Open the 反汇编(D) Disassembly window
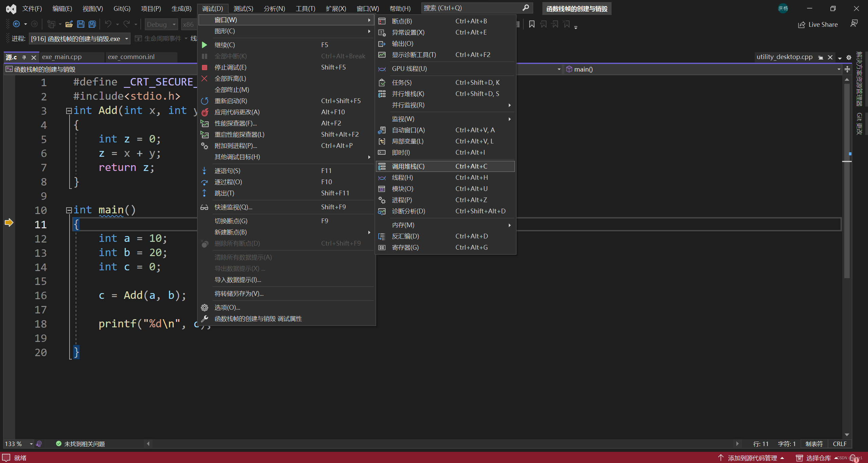868x463 pixels. [x=405, y=236]
